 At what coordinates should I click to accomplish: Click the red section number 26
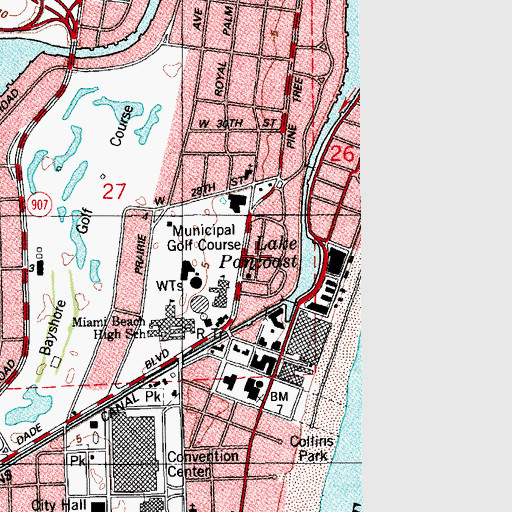click(x=342, y=154)
